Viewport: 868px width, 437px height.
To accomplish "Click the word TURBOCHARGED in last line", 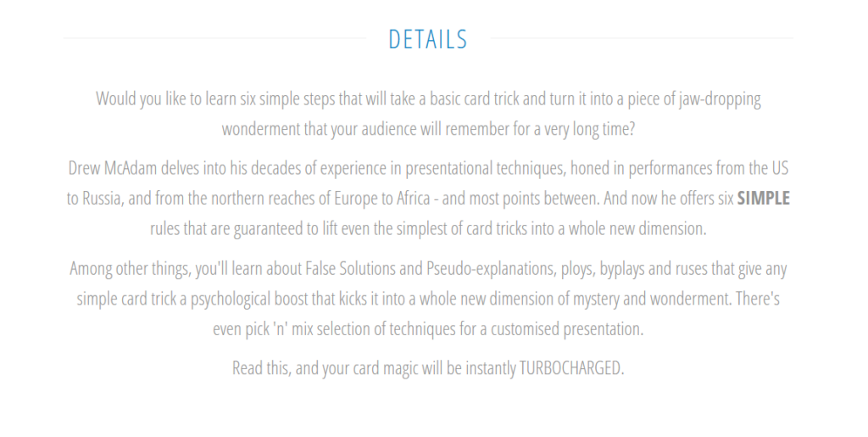I will click(x=571, y=367).
